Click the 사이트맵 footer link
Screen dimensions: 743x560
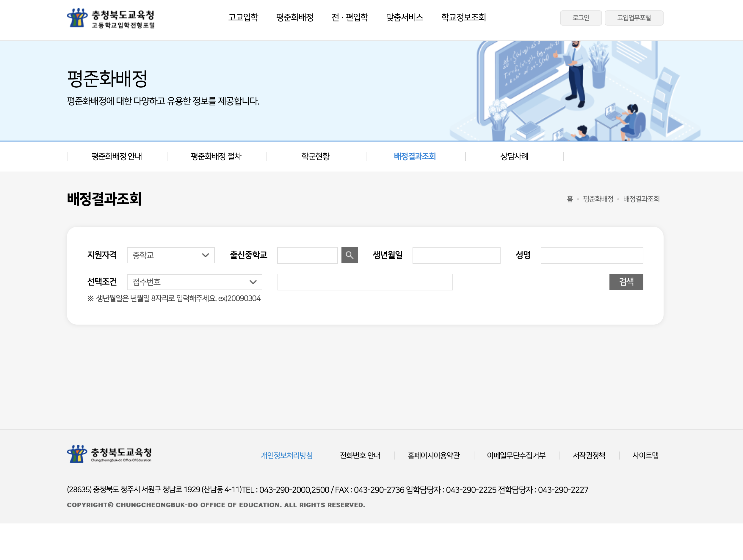point(645,456)
